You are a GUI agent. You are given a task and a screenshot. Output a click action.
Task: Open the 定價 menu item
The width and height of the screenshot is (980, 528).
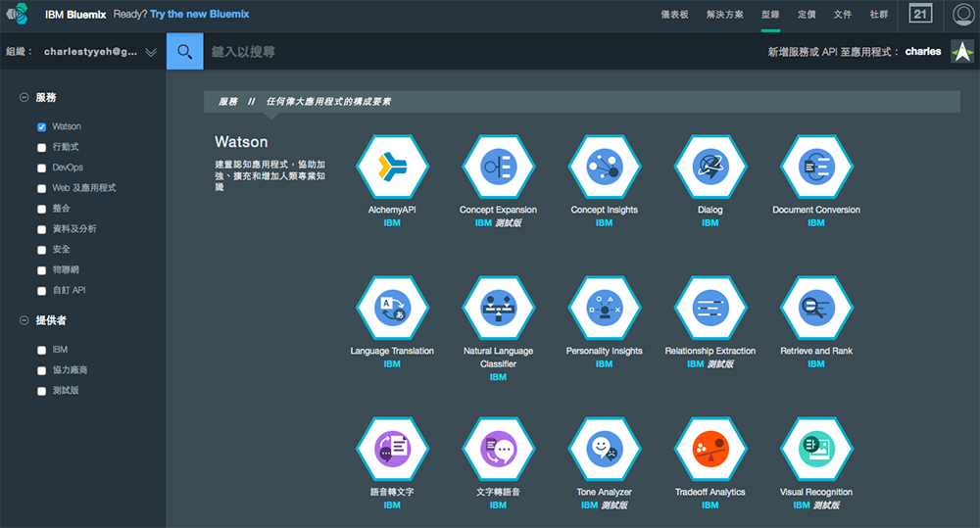[807, 15]
